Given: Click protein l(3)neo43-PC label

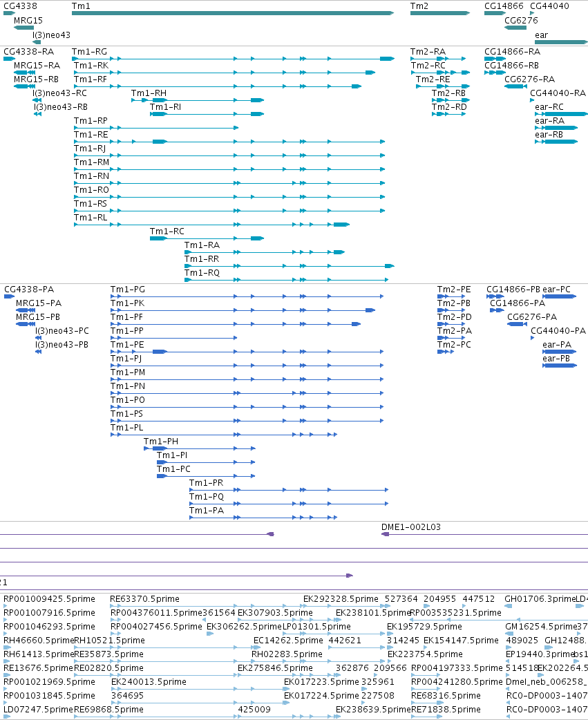Looking at the screenshot, I should [x=62, y=331].
